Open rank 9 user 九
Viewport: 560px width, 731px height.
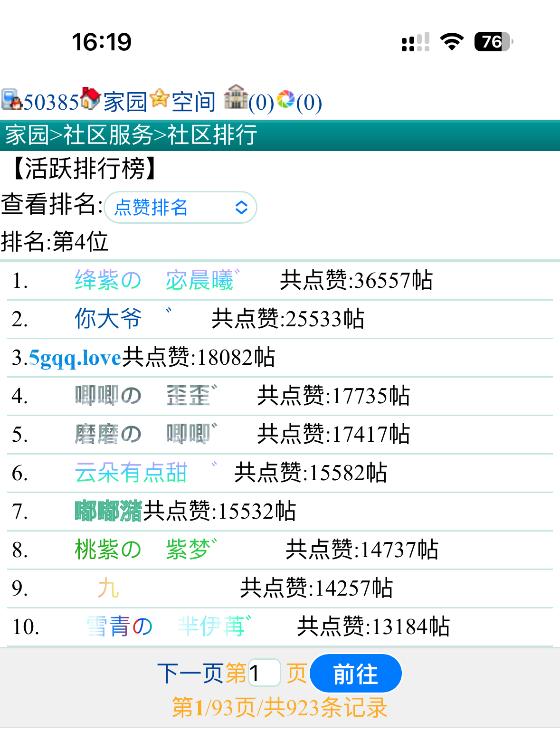(108, 588)
